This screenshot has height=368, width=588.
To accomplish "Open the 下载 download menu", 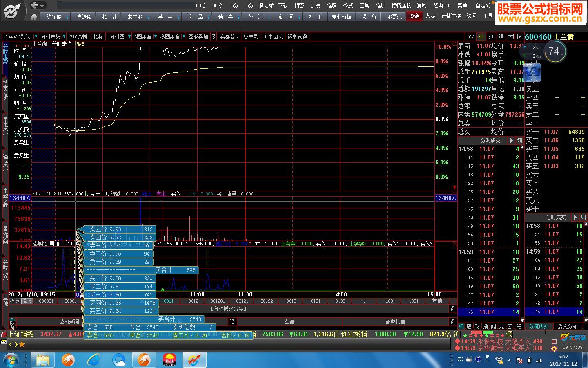I will click(x=283, y=5).
